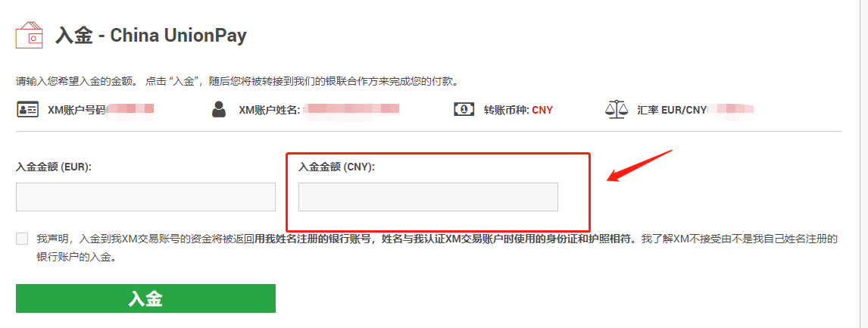Click the green 入金 submit button
Image resolution: width=868 pixels, height=328 pixels.
tap(145, 298)
